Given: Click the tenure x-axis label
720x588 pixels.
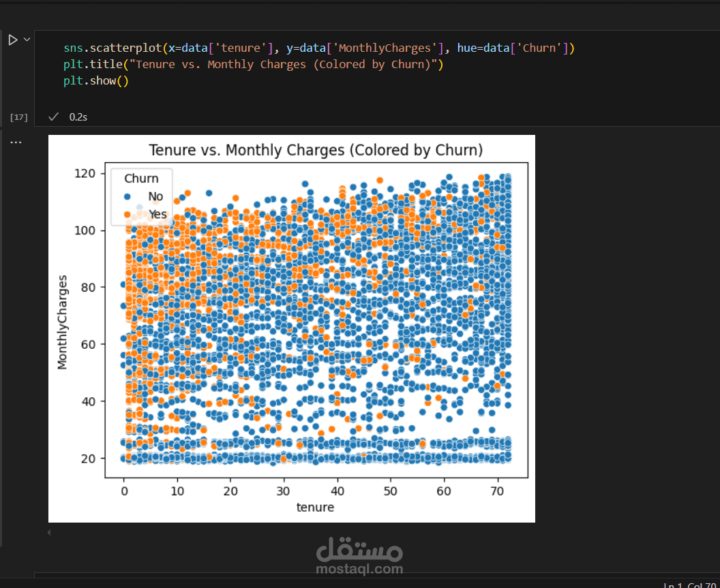Looking at the screenshot, I should [315, 507].
